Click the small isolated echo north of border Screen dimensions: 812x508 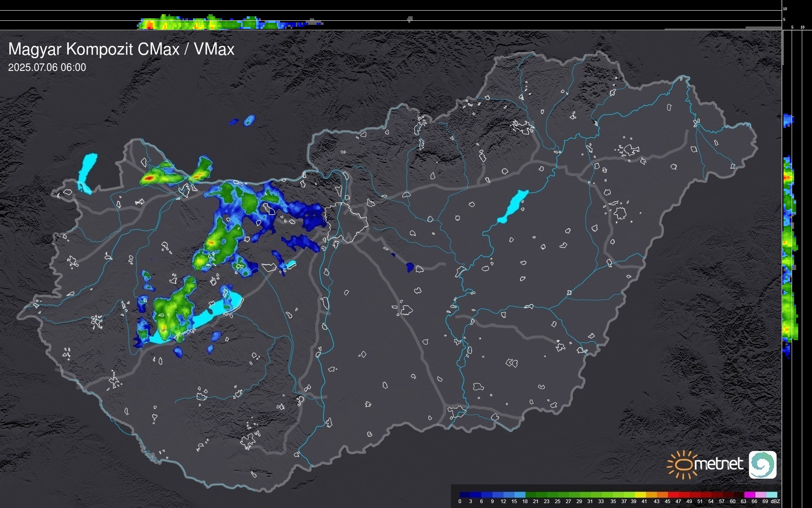[249, 120]
